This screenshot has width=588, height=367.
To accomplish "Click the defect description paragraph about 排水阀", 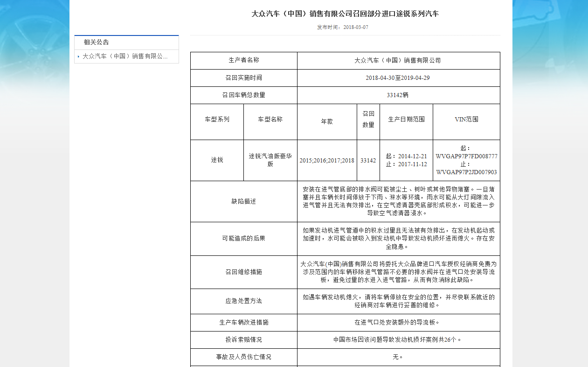I will tap(399, 201).
